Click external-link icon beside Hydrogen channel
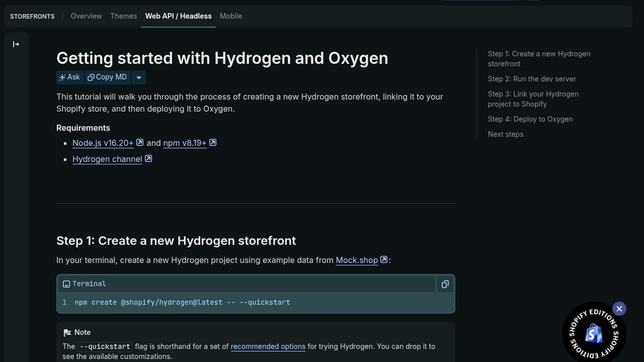This screenshot has height=362, width=644. pos(148,159)
